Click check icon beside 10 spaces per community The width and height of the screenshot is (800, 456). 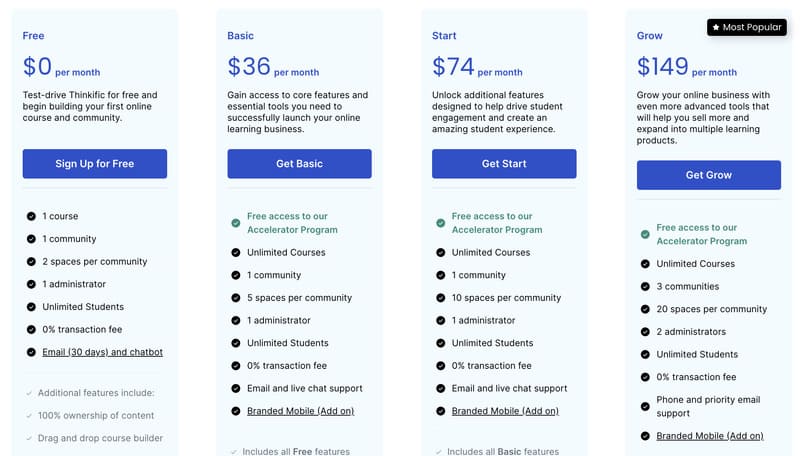(x=441, y=298)
